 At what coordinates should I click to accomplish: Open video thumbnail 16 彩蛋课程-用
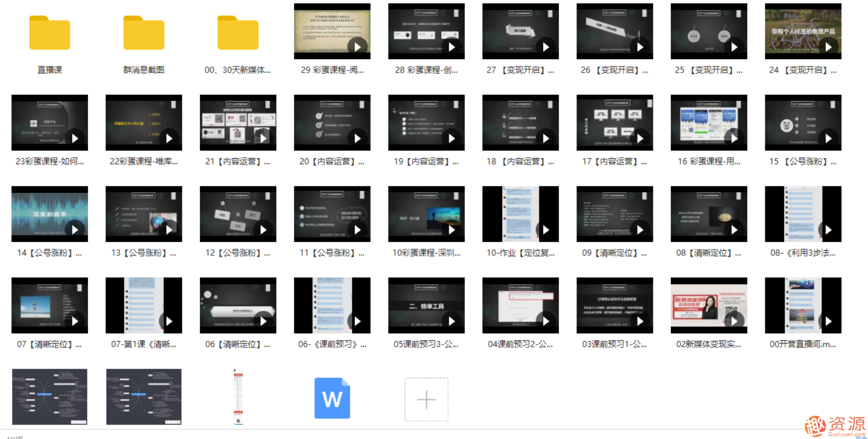click(x=709, y=123)
